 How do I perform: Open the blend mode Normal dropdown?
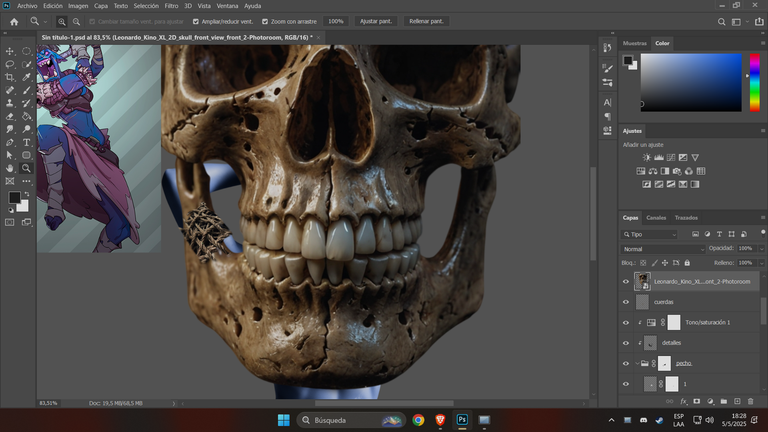(x=663, y=249)
